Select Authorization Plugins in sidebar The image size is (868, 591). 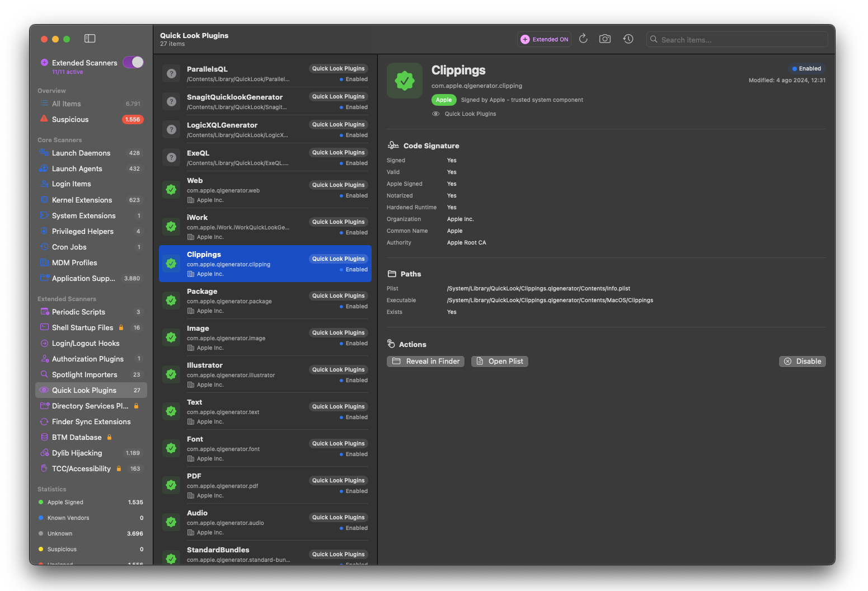tap(91, 359)
